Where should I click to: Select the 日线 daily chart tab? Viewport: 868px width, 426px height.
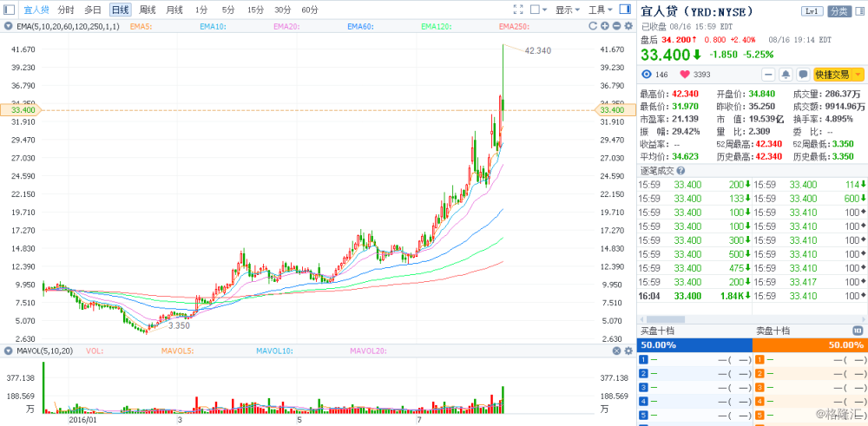[120, 10]
